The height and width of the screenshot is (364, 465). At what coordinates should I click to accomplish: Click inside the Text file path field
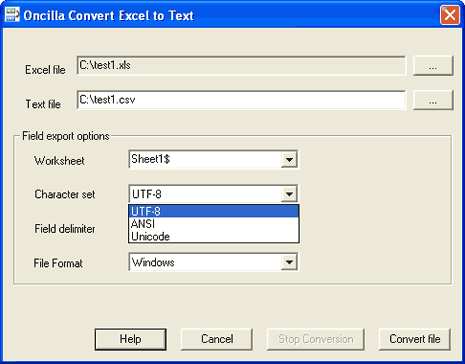tap(241, 100)
